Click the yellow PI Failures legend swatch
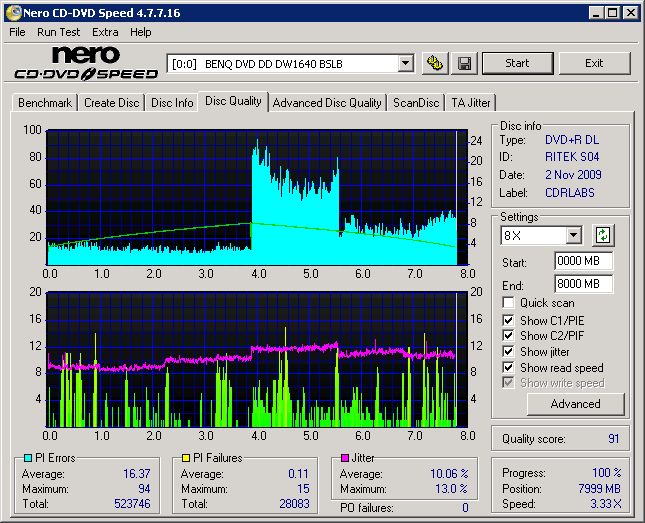 pos(185,458)
